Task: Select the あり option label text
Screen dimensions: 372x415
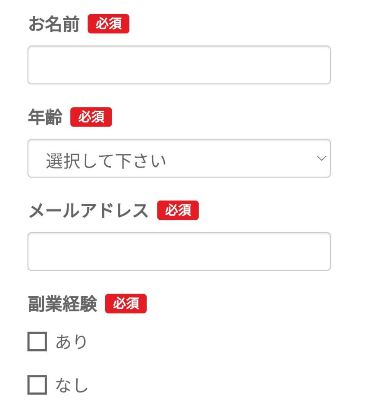Action: pos(71,342)
